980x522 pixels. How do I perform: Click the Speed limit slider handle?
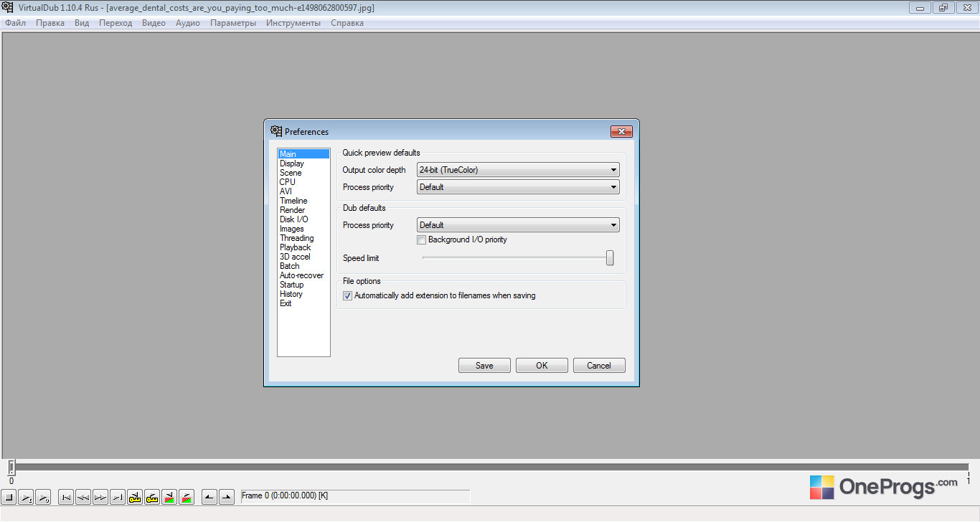point(610,258)
